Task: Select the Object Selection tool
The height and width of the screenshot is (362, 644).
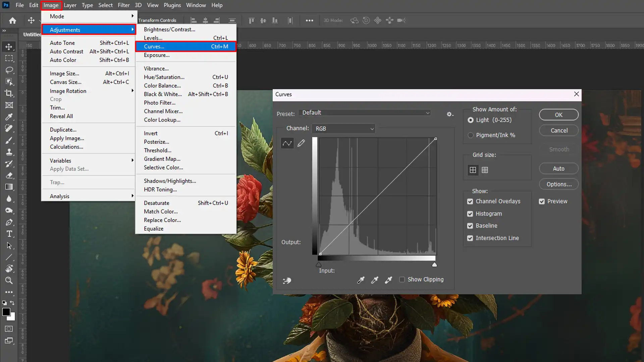Action: 9,81
